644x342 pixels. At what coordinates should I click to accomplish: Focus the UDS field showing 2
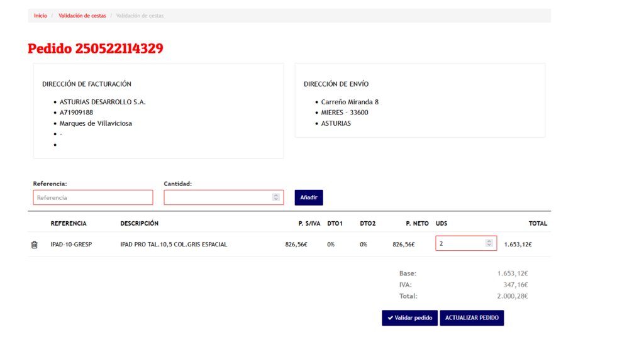466,243
